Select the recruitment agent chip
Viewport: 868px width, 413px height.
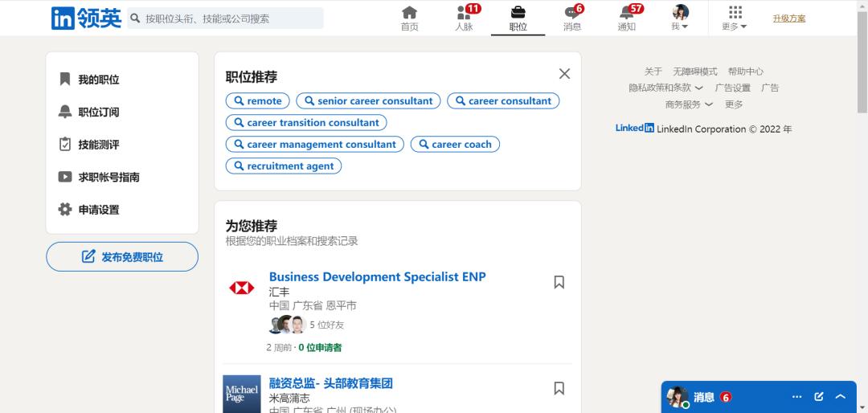[284, 166]
